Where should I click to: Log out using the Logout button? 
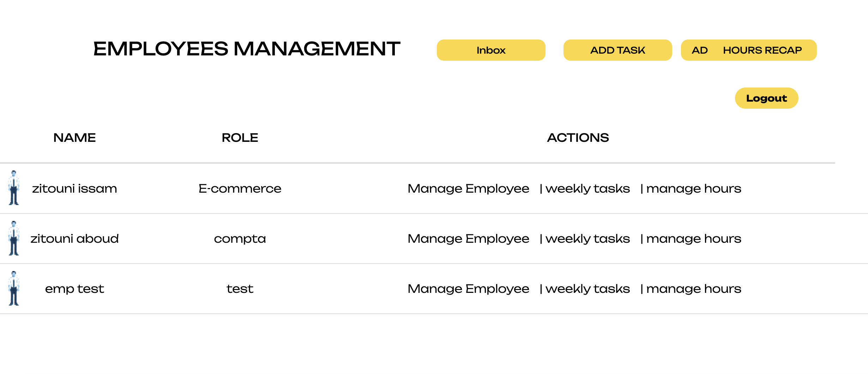coord(766,98)
